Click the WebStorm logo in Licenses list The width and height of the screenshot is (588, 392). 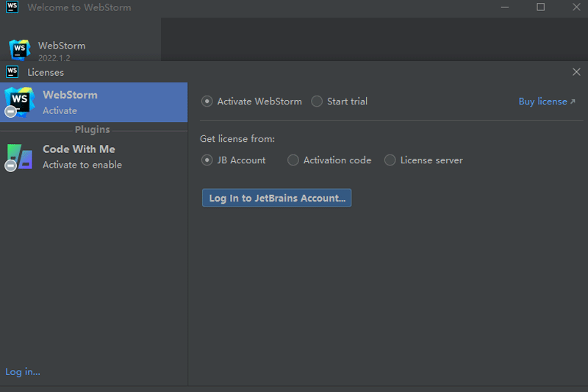click(20, 101)
